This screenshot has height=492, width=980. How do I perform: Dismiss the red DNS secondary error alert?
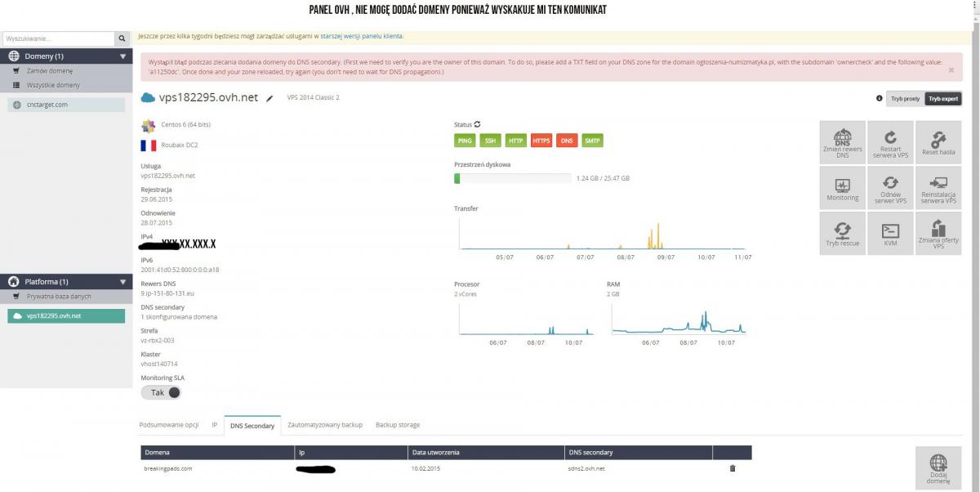[x=951, y=70]
